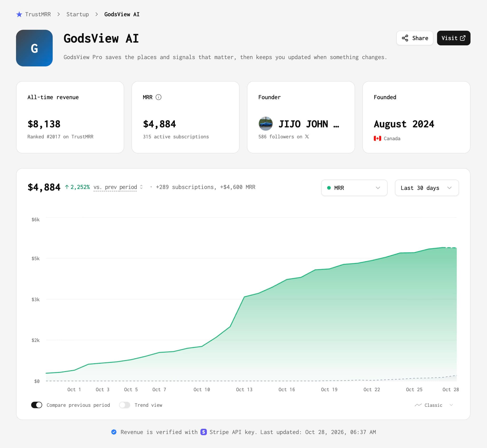The image size is (487, 448).
Task: Click the TrustMRR star logo icon
Action: 19,14
